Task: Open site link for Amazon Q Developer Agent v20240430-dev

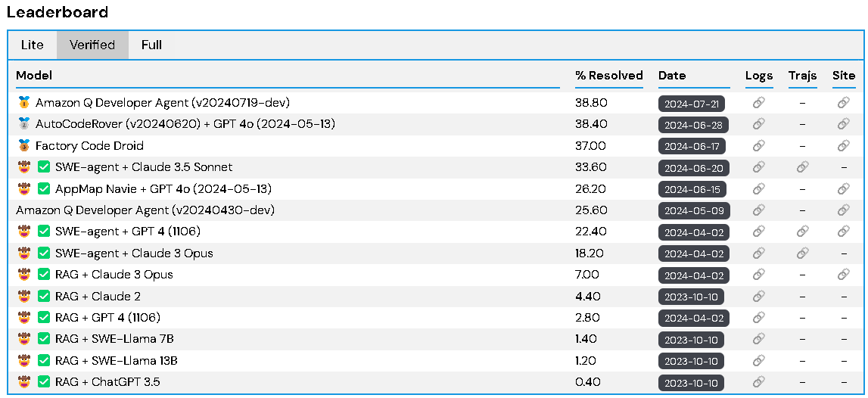Action: click(x=843, y=210)
